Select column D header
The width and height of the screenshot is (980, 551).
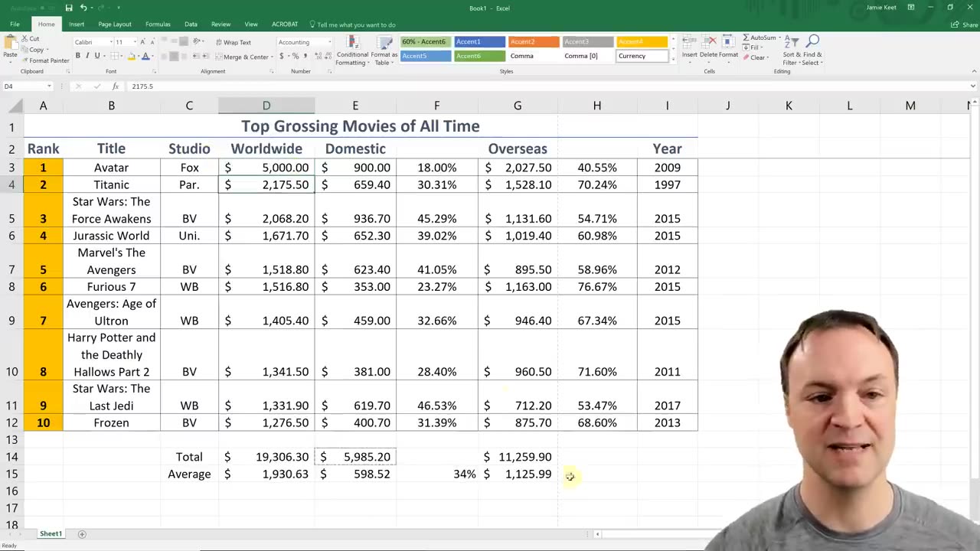pos(266,106)
